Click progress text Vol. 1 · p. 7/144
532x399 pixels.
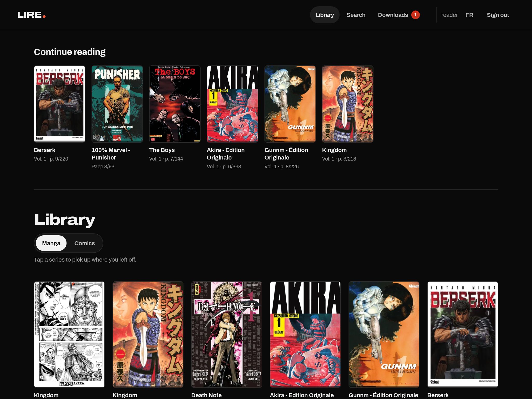tap(166, 159)
